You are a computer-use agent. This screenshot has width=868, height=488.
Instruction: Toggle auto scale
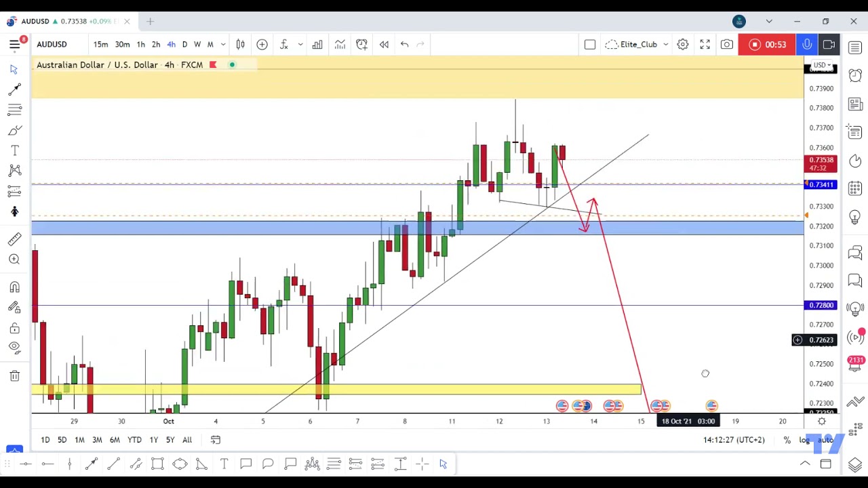point(825,441)
